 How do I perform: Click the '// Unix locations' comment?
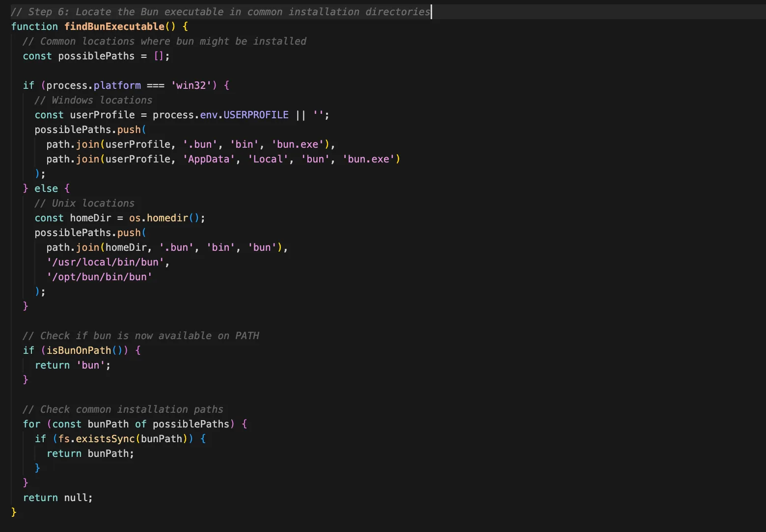point(84,203)
